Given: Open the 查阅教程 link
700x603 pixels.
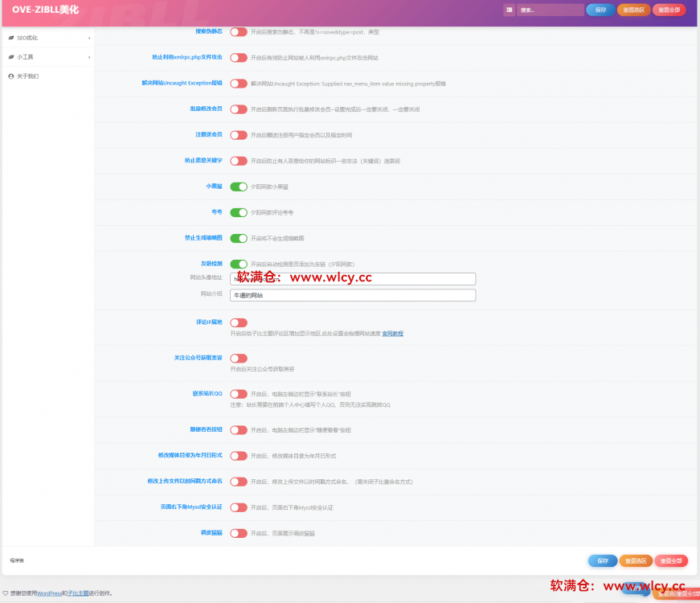Looking at the screenshot, I should (x=392, y=333).
